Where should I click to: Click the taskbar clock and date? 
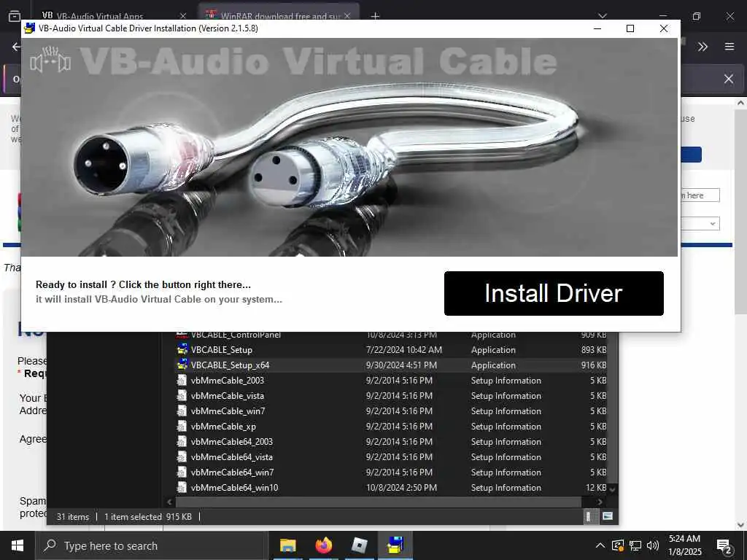click(684, 545)
